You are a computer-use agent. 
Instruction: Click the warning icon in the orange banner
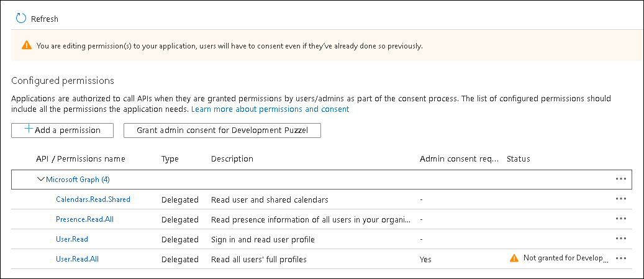pos(26,45)
